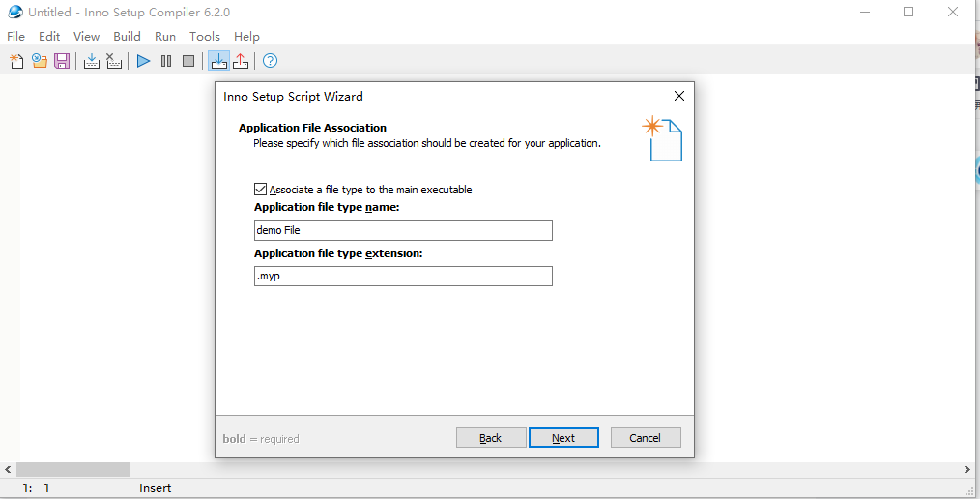Open a script file with folder icon

pos(40,61)
